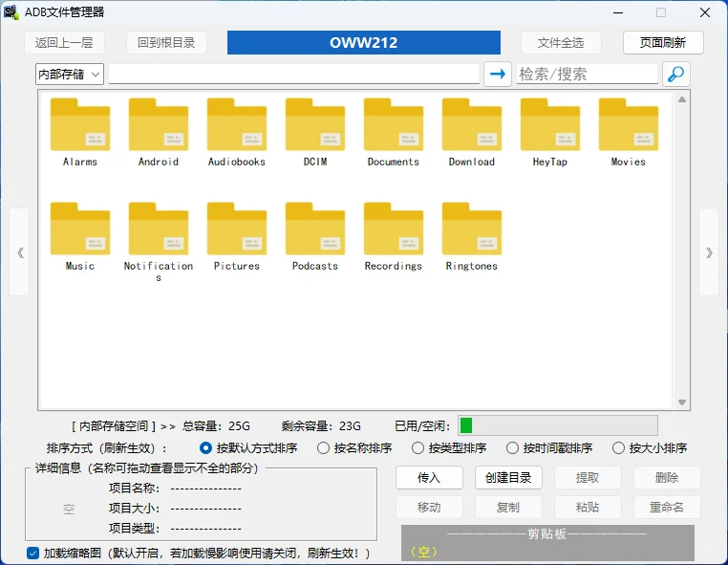Expand the 内部存储 storage dropdown

(70, 75)
